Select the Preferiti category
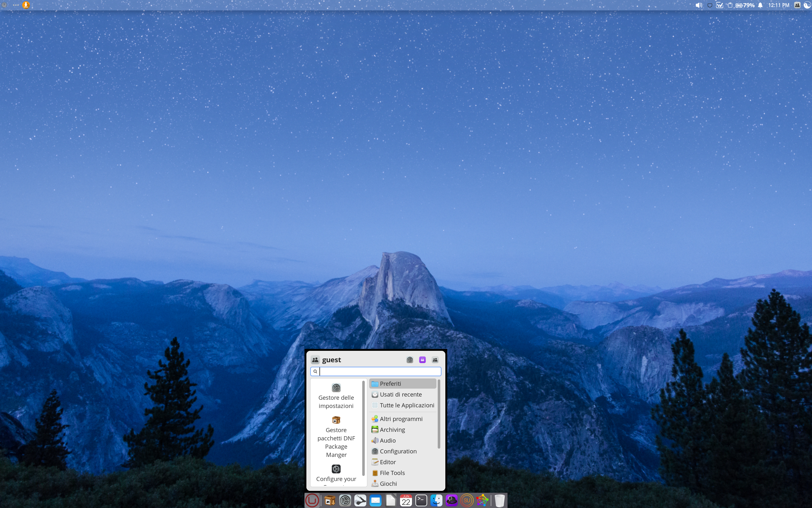 coord(403,384)
